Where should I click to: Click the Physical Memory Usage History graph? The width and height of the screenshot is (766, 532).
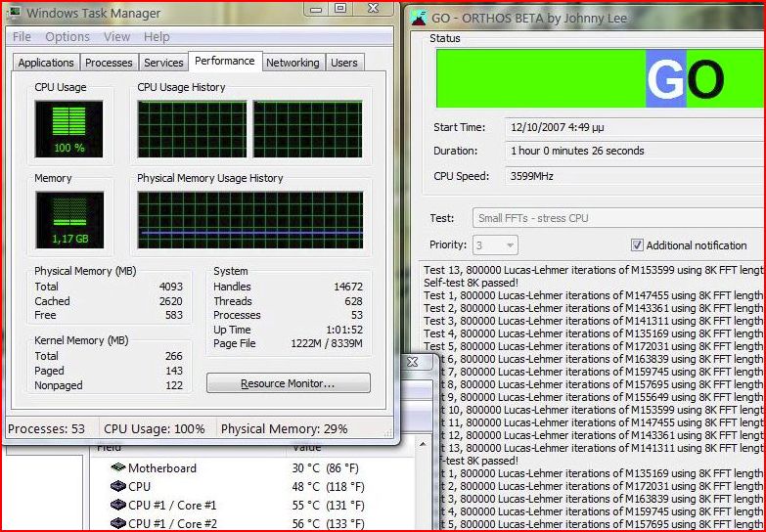point(250,220)
